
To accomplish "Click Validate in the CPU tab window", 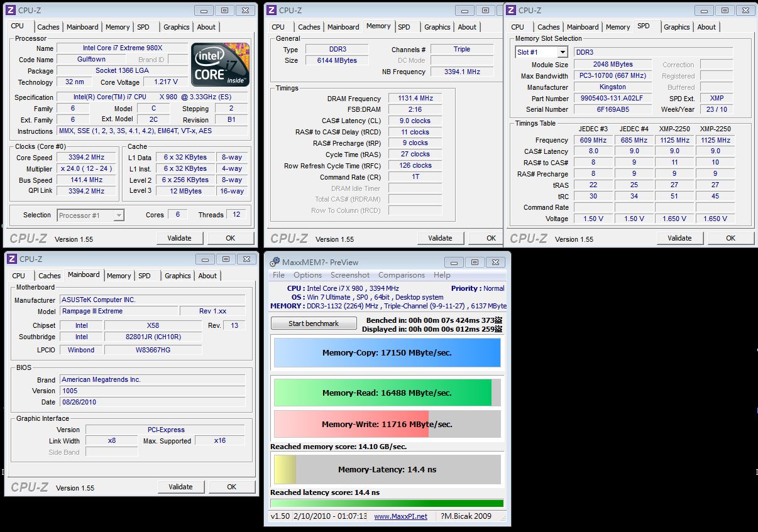I will 179,238.
